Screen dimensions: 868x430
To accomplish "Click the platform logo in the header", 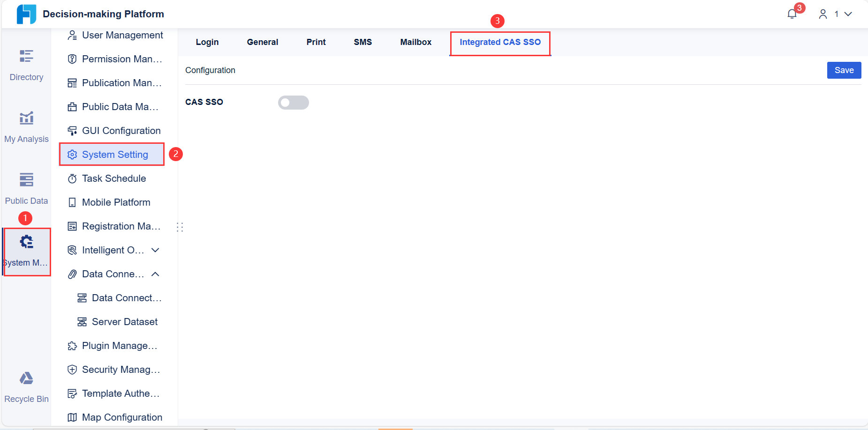I will point(27,14).
